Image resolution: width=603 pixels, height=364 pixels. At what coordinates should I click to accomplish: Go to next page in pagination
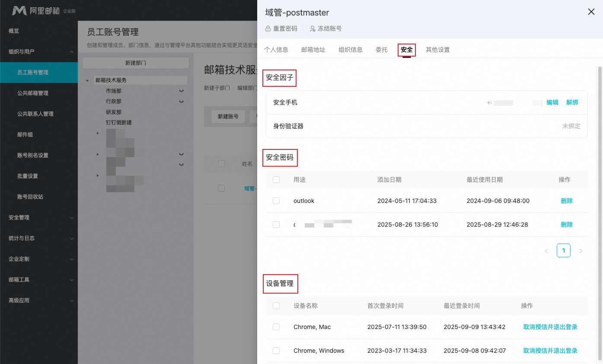[581, 251]
